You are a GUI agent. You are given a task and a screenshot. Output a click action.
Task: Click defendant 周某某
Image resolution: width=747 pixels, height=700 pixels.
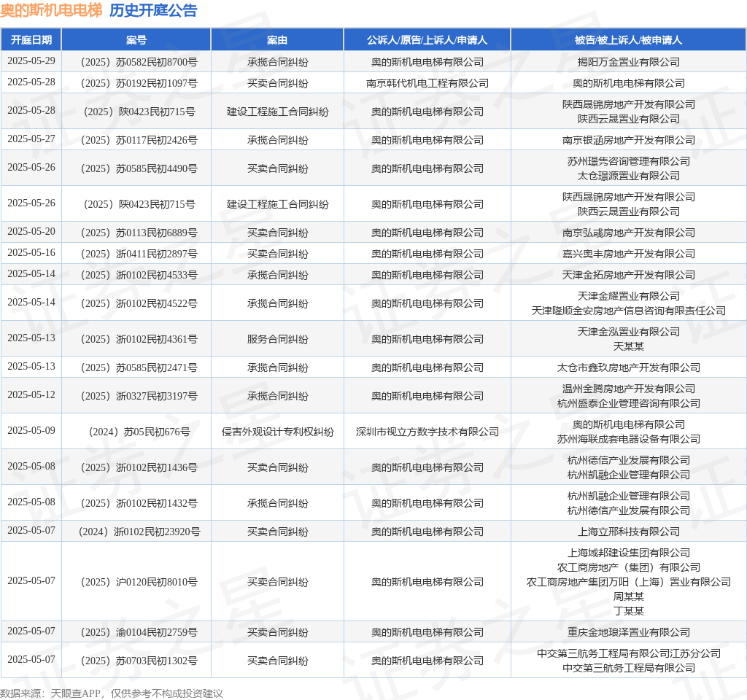pos(628,596)
